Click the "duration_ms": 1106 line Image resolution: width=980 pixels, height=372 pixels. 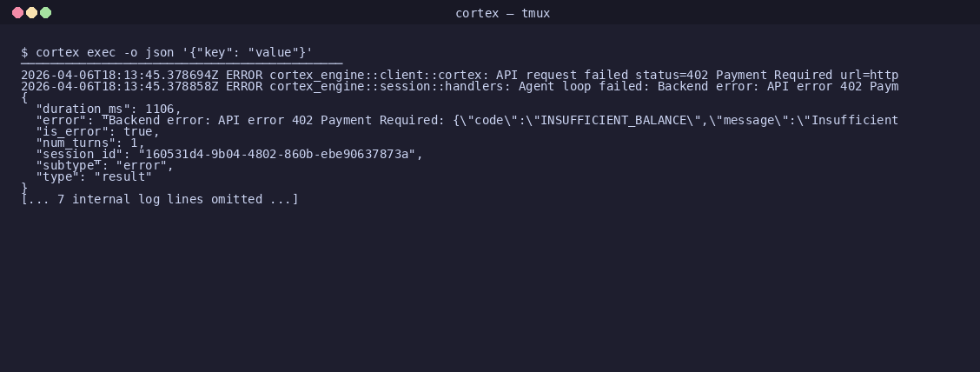pyautogui.click(x=109, y=109)
